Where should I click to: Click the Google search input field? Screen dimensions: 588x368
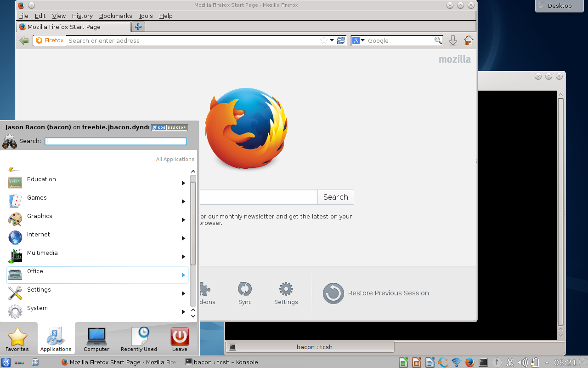pos(400,40)
